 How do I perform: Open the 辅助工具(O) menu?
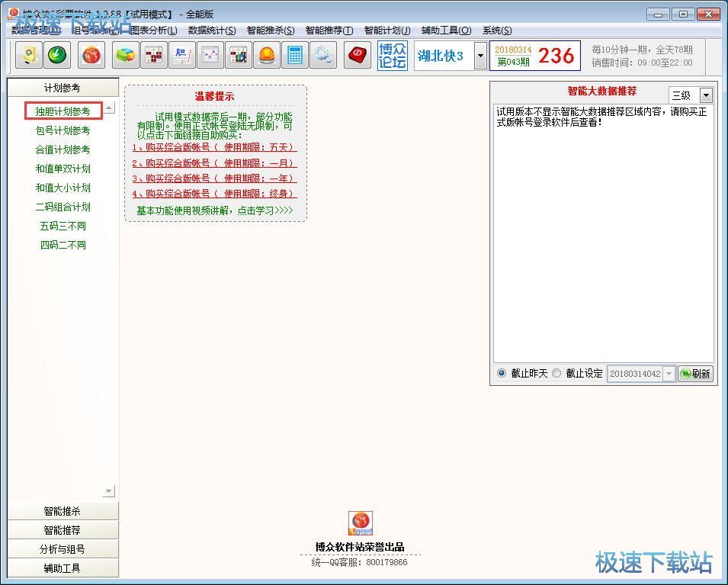click(x=446, y=31)
